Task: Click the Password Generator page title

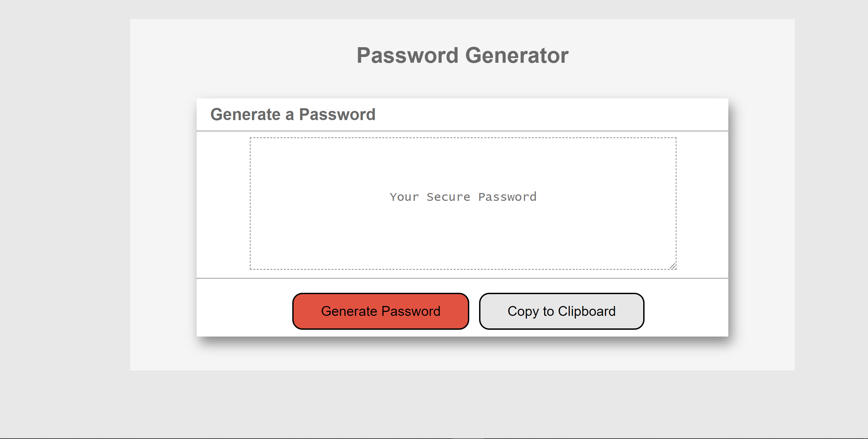Action: pyautogui.click(x=462, y=55)
